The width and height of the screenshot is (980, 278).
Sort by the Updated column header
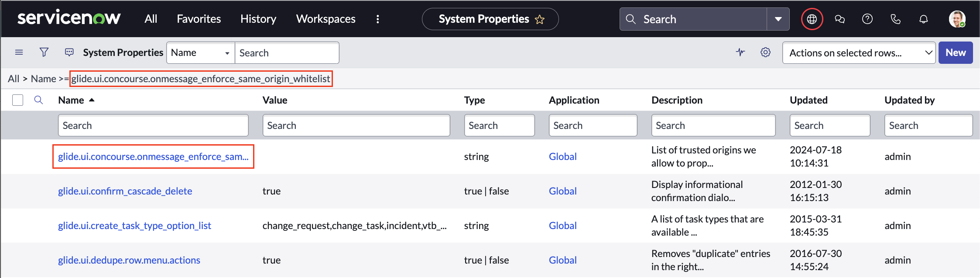[809, 100]
